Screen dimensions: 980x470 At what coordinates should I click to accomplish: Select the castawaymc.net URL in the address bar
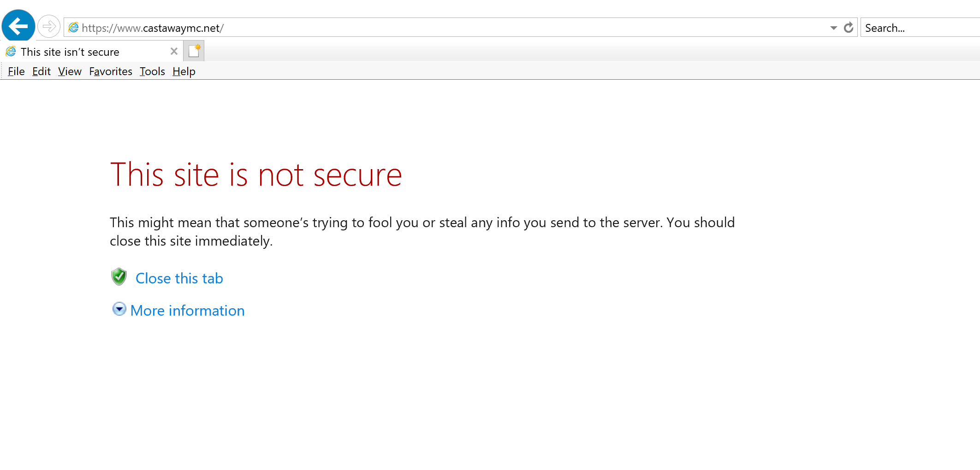click(153, 28)
